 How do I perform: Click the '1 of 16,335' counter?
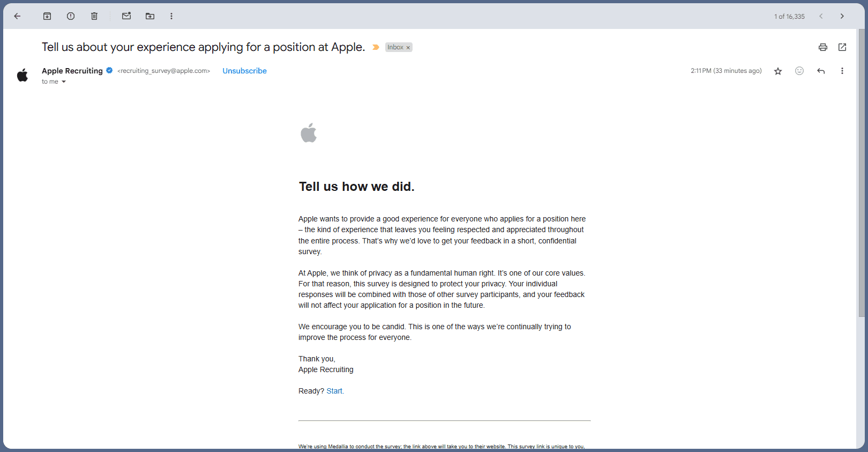789,17
